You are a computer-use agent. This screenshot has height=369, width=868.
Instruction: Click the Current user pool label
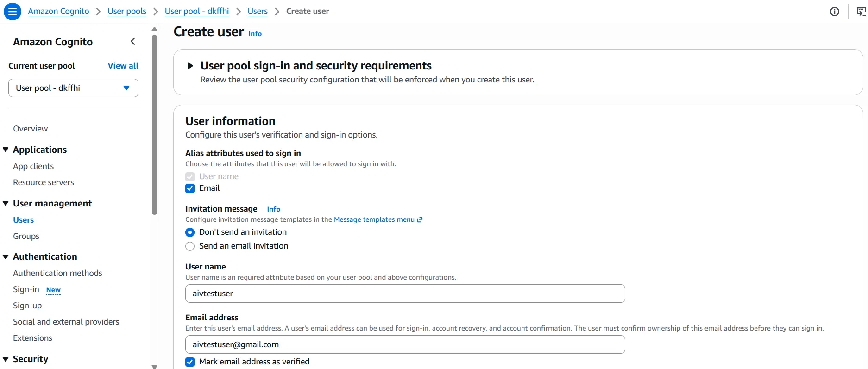tap(42, 66)
